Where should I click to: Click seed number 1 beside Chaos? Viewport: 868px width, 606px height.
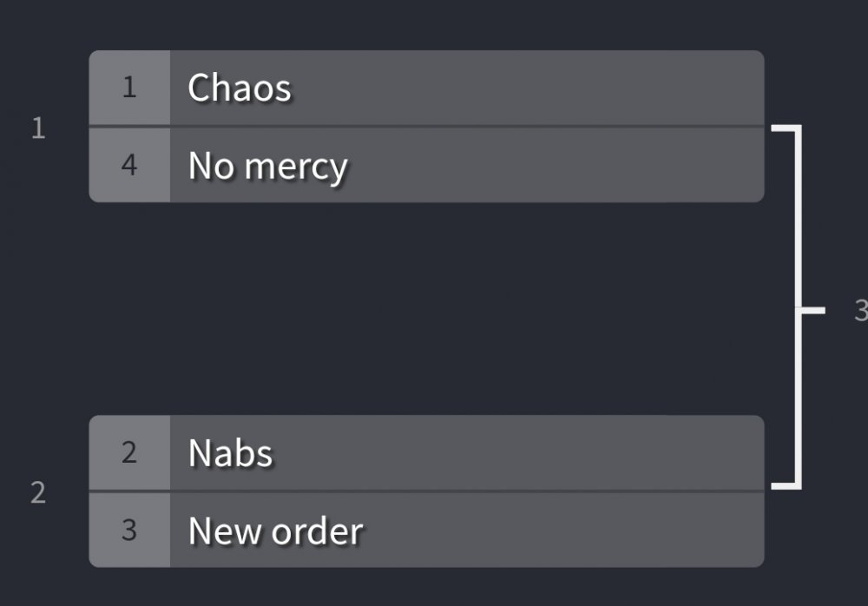coord(129,88)
